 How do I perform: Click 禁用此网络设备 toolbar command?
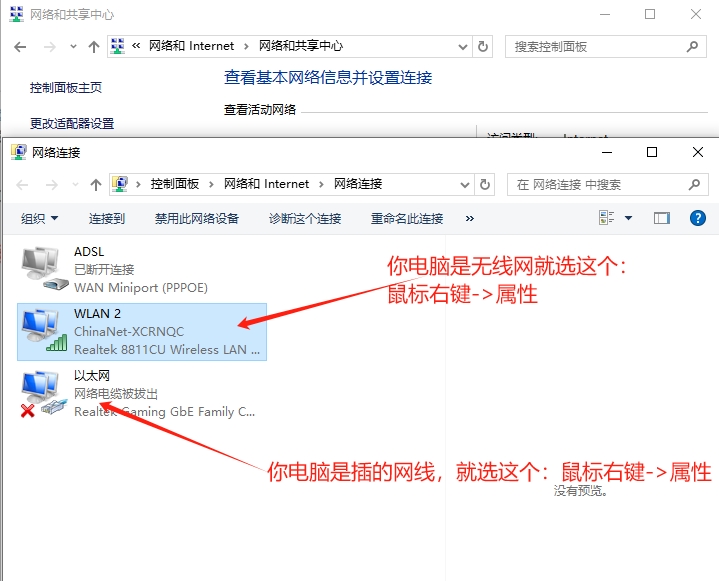[197, 218]
